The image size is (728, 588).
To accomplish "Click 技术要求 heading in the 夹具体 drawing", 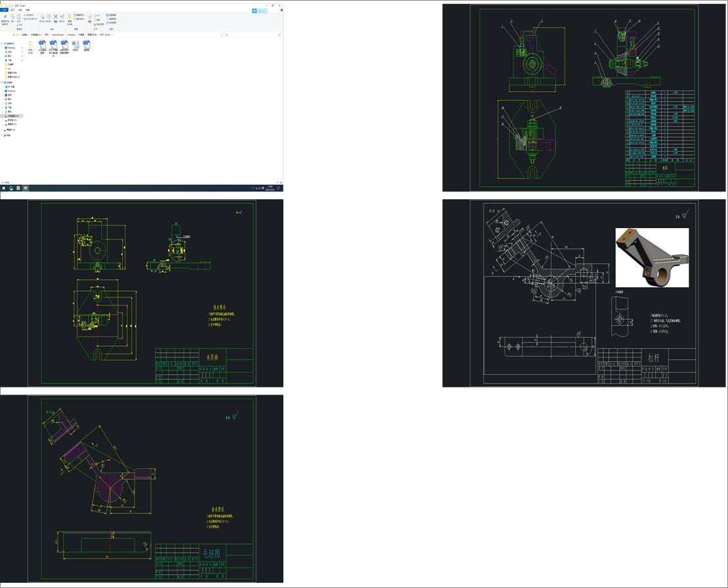I will point(220,307).
